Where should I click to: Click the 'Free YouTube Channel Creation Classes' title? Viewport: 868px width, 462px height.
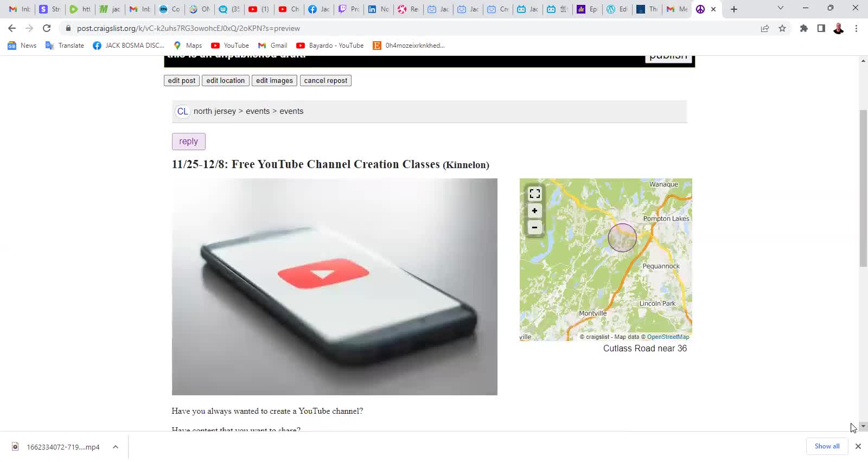click(336, 164)
